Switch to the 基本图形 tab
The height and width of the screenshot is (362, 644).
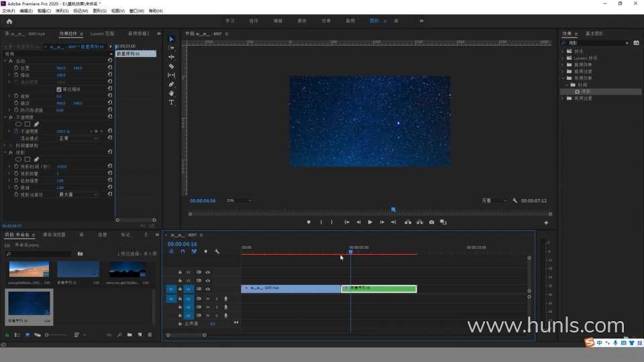pyautogui.click(x=595, y=33)
